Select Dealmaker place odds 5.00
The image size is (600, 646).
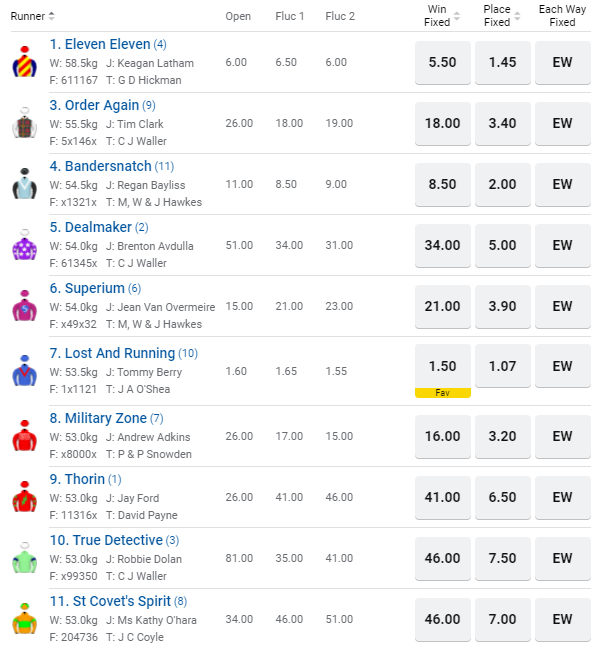(x=502, y=245)
